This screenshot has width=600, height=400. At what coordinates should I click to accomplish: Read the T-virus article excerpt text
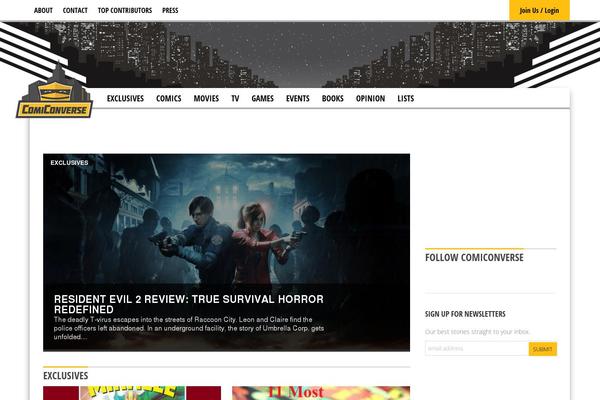click(189, 328)
